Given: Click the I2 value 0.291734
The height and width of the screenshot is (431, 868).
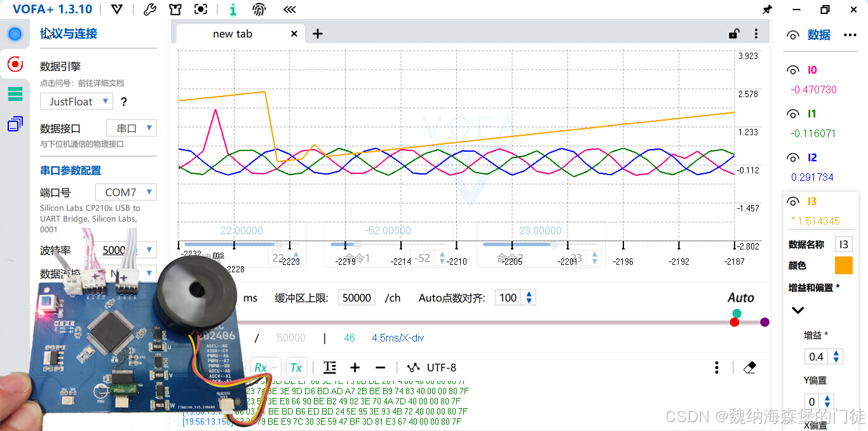Looking at the screenshot, I should pos(812,178).
